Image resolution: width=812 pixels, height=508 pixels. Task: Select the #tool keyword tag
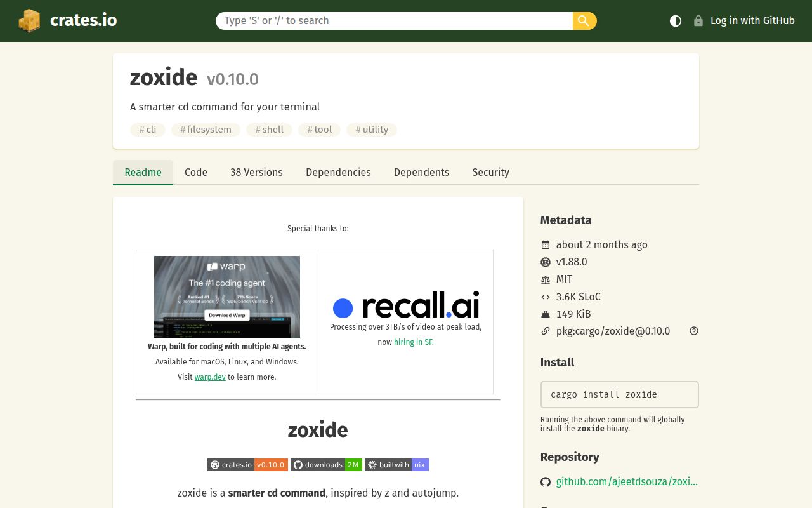320,130
